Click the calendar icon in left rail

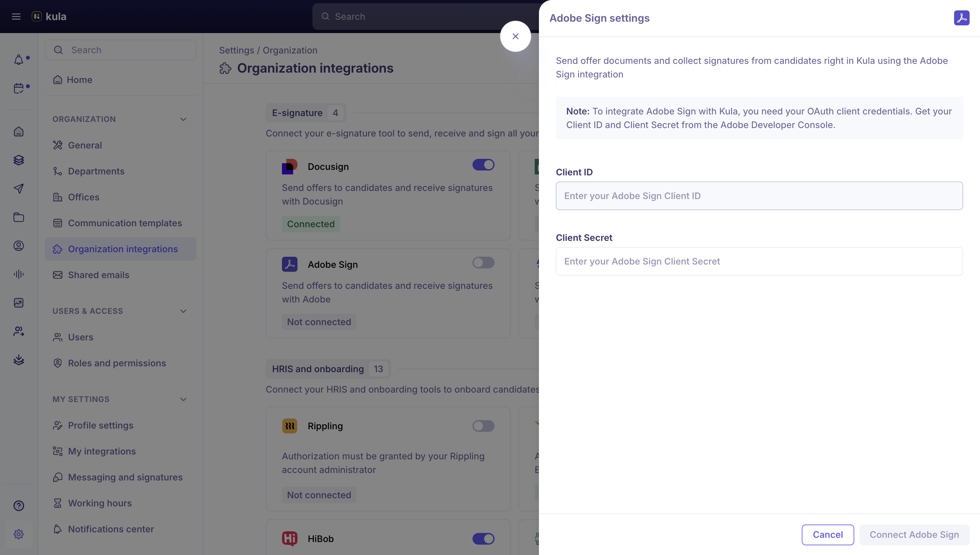click(19, 88)
